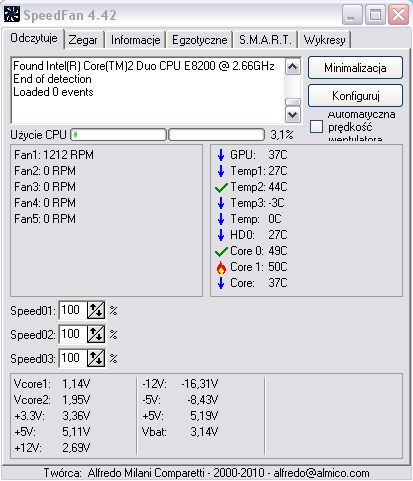The width and height of the screenshot is (413, 481).
Task: Click the Fan3: 0 RPM reading
Action: [45, 187]
